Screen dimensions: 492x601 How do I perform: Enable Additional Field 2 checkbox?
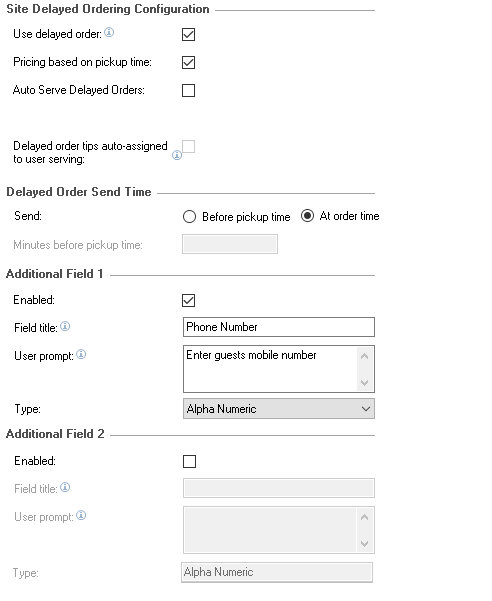pyautogui.click(x=190, y=461)
